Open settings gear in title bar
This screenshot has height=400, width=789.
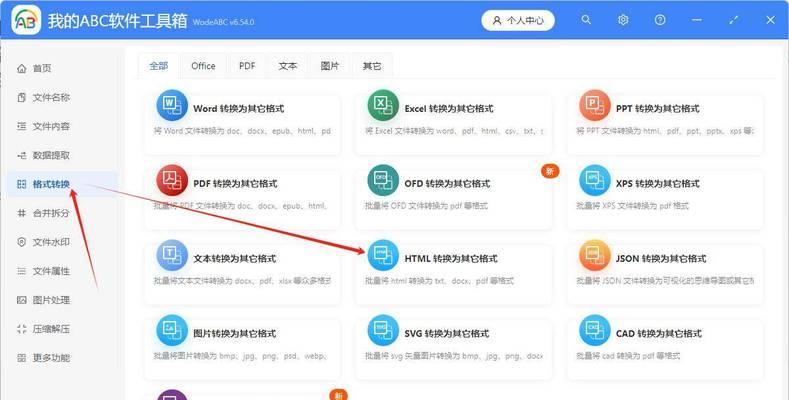pos(623,20)
